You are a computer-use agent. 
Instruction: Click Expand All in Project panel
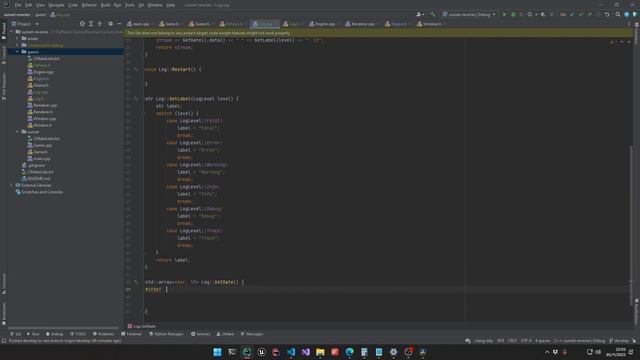tap(91, 24)
